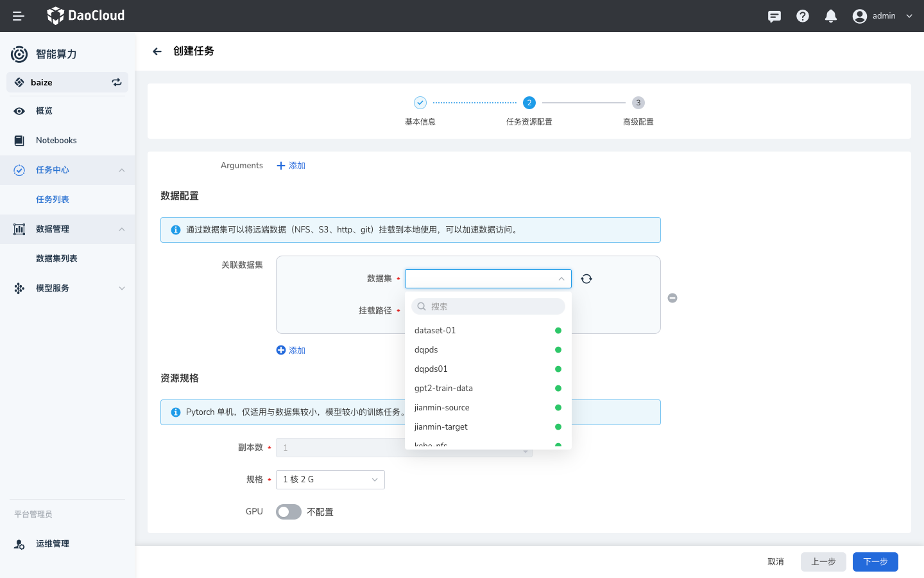
Task: Click the notification bell icon
Action: click(x=831, y=16)
